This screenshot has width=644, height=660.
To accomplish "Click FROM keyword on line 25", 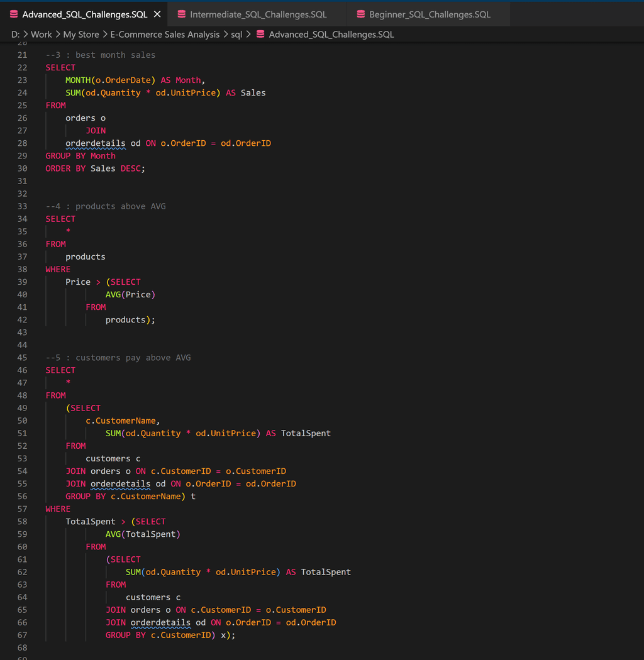I will click(55, 105).
